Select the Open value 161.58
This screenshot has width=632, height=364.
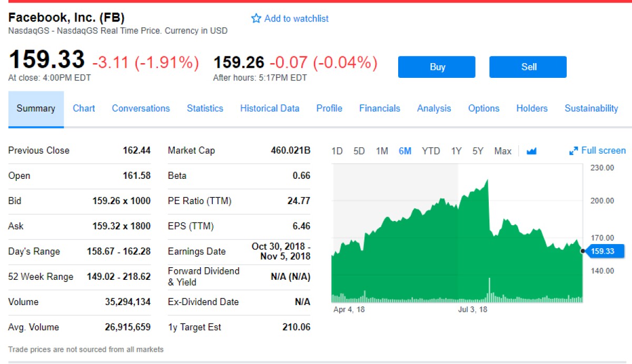pos(137,176)
